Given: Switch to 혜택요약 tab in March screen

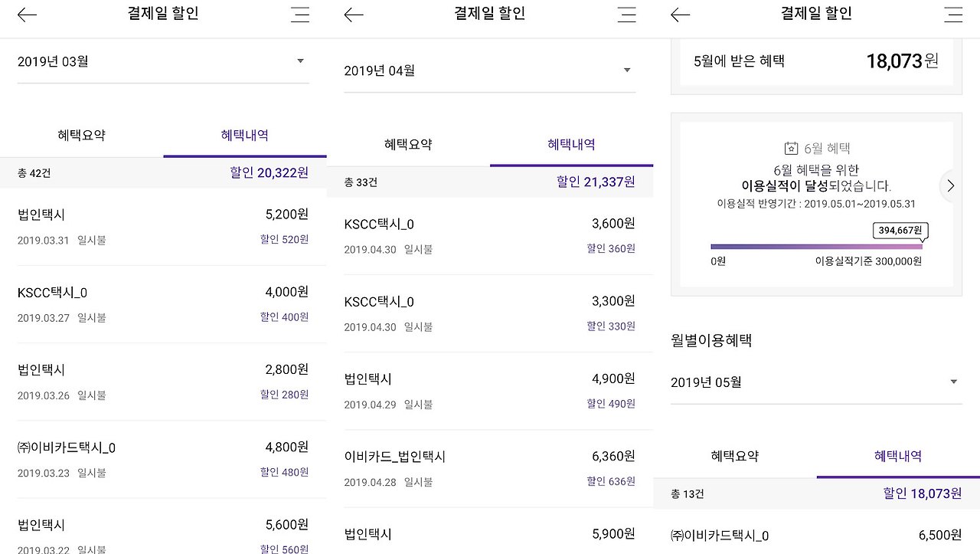Looking at the screenshot, I should coord(81,135).
